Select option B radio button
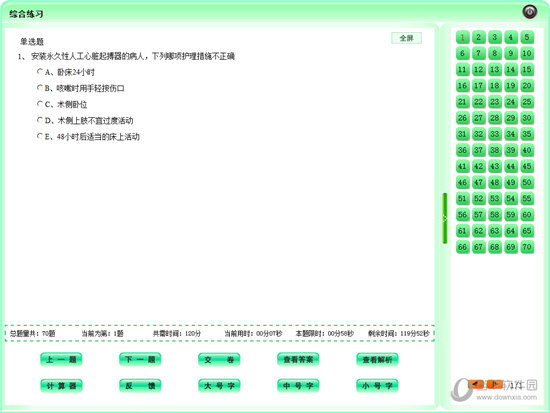 40,88
